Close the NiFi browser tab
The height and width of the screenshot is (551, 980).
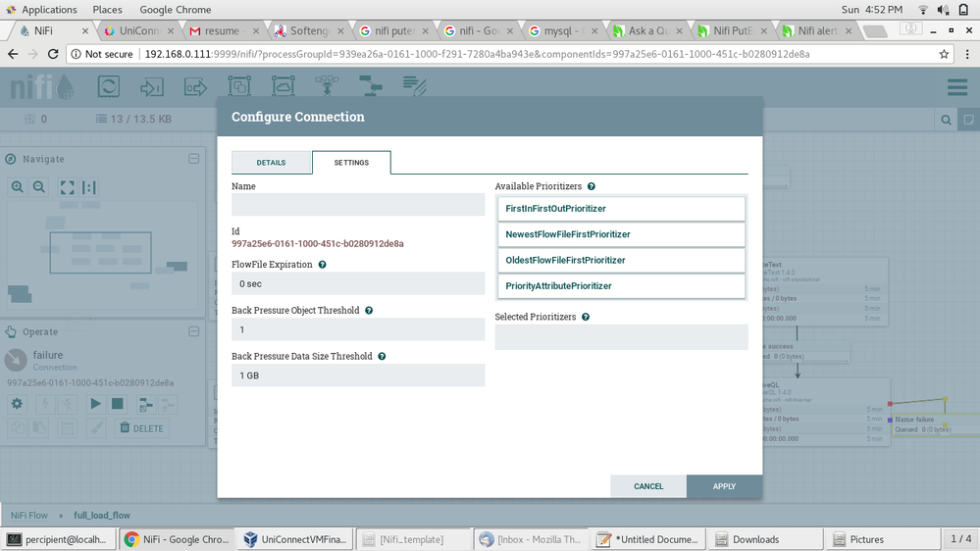point(85,30)
